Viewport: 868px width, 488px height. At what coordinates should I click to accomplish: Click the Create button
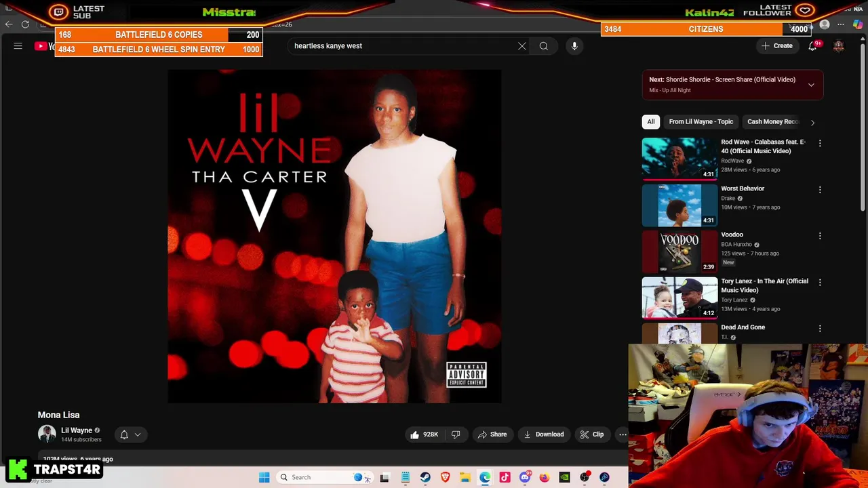click(x=777, y=46)
